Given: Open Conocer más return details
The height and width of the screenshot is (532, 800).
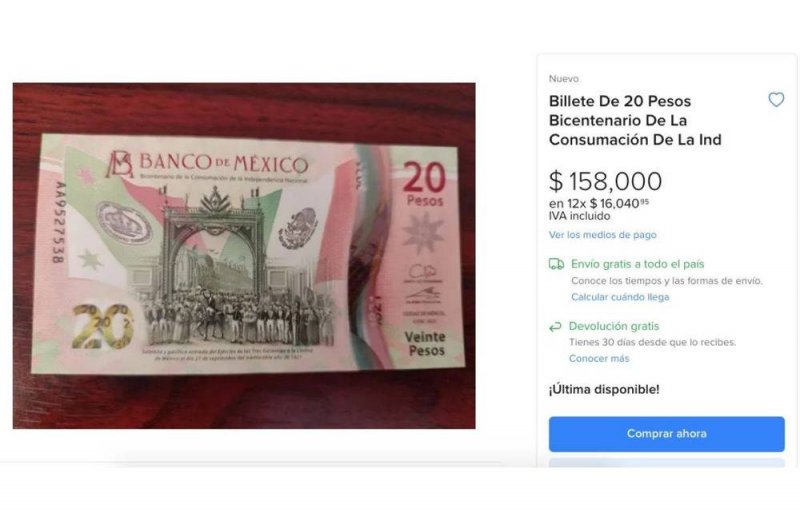Looking at the screenshot, I should click(x=599, y=359).
